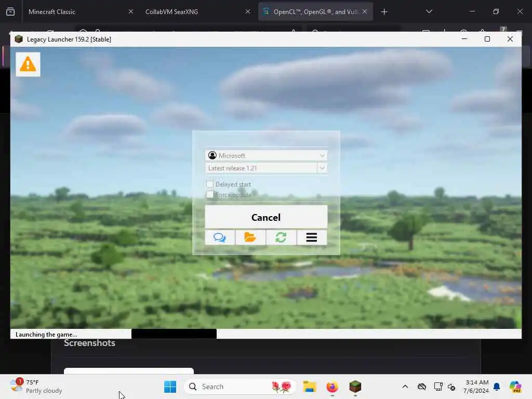Viewport: 532px width, 399px height.
Task: Show hidden system tray icons
Action: tap(405, 387)
